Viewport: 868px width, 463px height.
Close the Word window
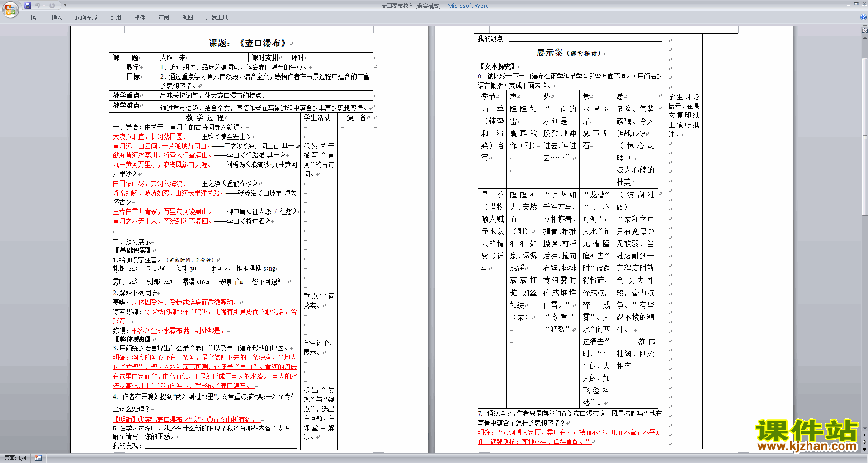click(864, 4)
